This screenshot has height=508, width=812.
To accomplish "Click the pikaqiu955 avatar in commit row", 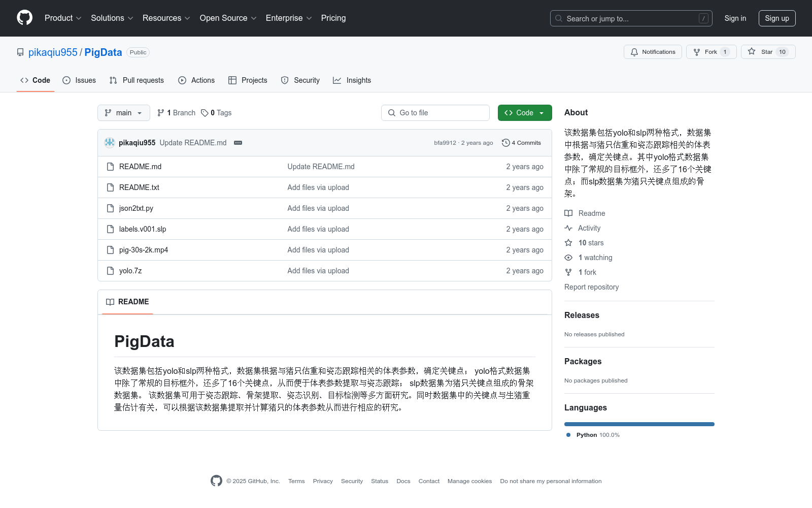I will [110, 143].
